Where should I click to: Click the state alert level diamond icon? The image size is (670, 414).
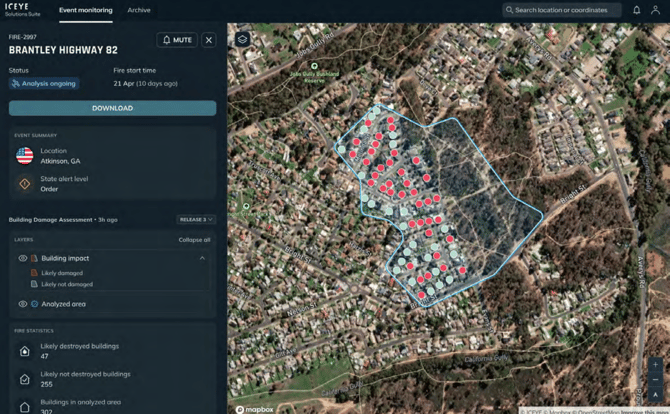pyautogui.click(x=25, y=184)
